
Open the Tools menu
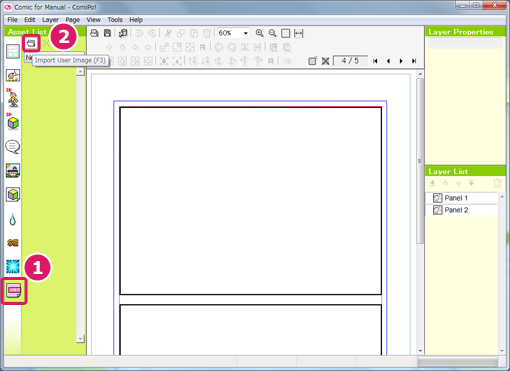pyautogui.click(x=115, y=20)
